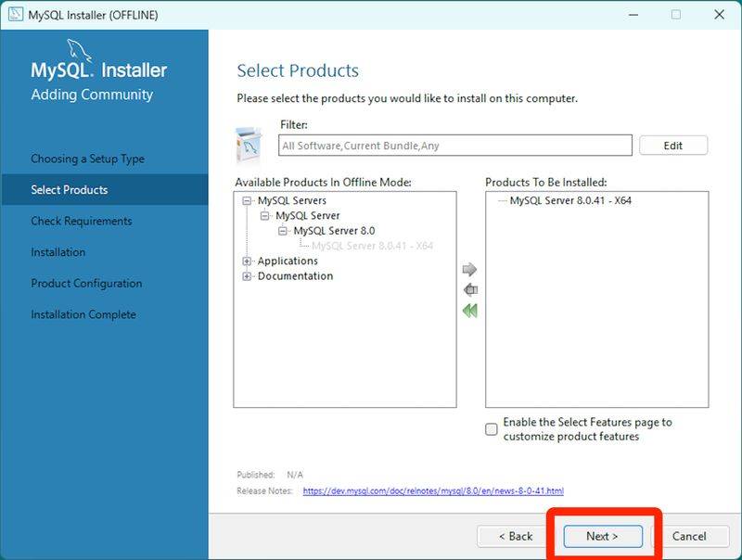Click the MySQL dolphin logo
The height and width of the screenshot is (560, 742).
(79, 50)
